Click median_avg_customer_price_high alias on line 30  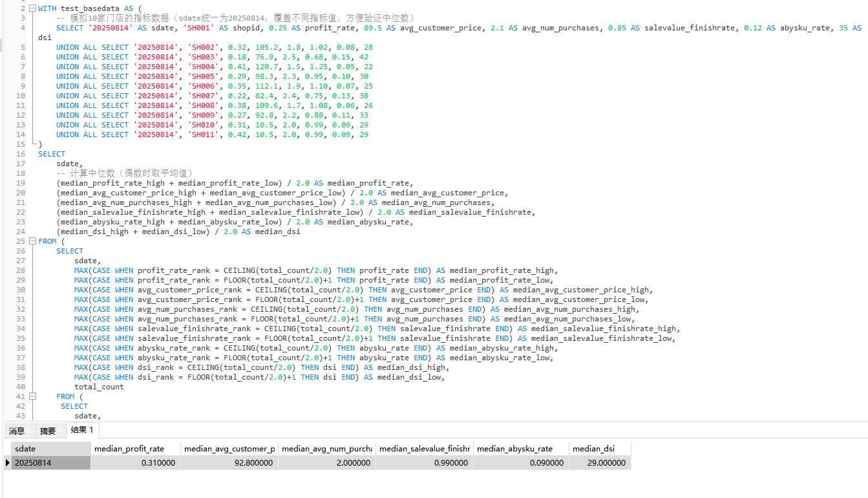click(x=582, y=290)
